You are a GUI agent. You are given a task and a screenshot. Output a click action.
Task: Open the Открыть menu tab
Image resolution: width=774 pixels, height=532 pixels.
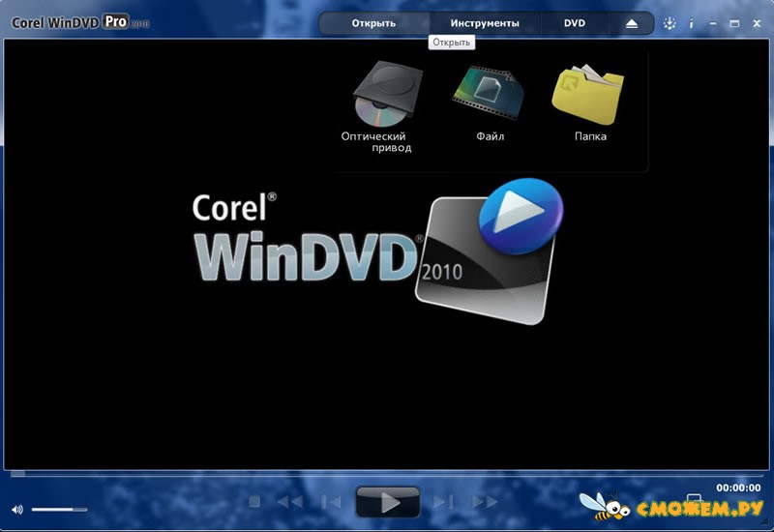373,23
